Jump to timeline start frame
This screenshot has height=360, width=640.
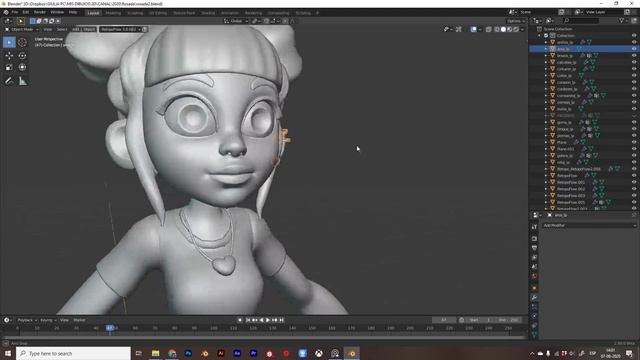click(247, 320)
